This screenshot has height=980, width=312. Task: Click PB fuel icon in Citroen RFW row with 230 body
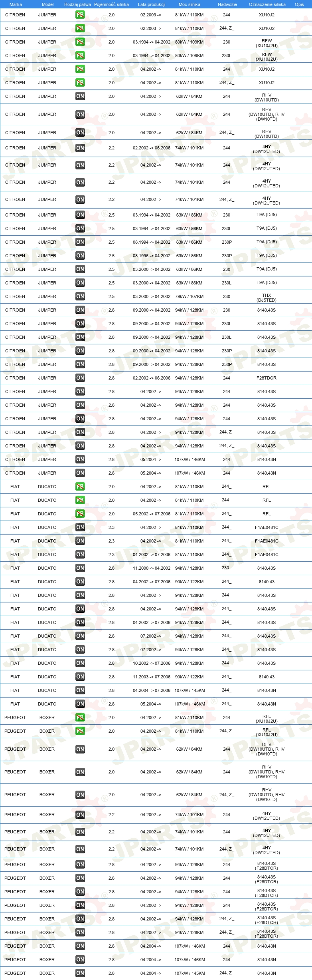(80, 42)
